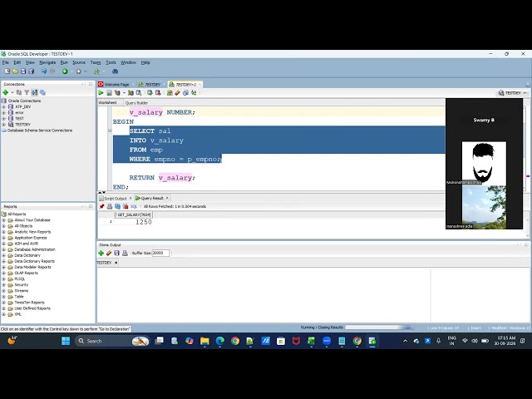Viewport: 532px width, 399px height.
Task: Select Database Schema Service Connections node
Action: 40,131
